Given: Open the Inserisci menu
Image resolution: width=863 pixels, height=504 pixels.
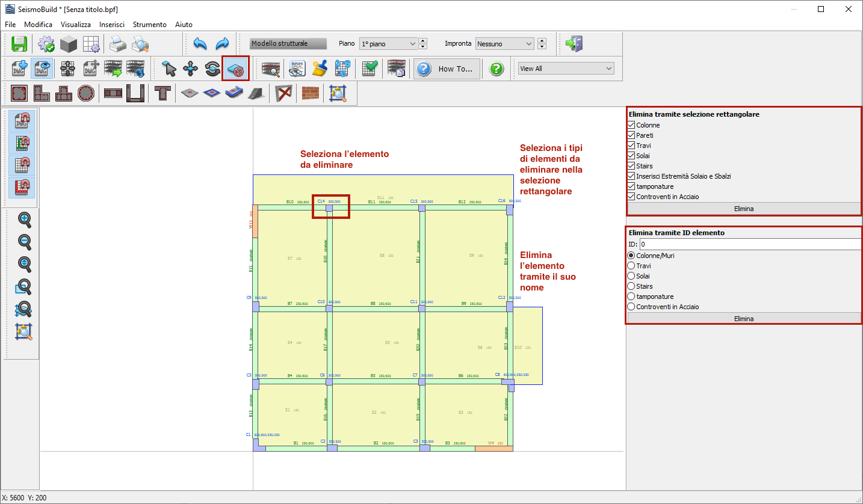Looking at the screenshot, I should (112, 25).
